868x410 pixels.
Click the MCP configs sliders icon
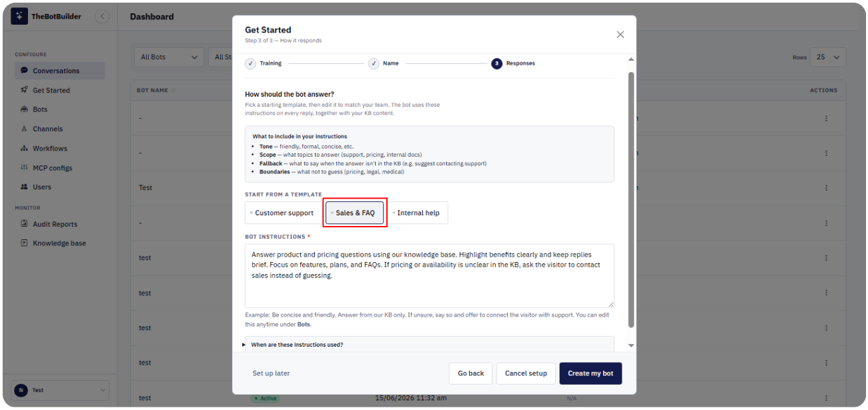(24, 167)
